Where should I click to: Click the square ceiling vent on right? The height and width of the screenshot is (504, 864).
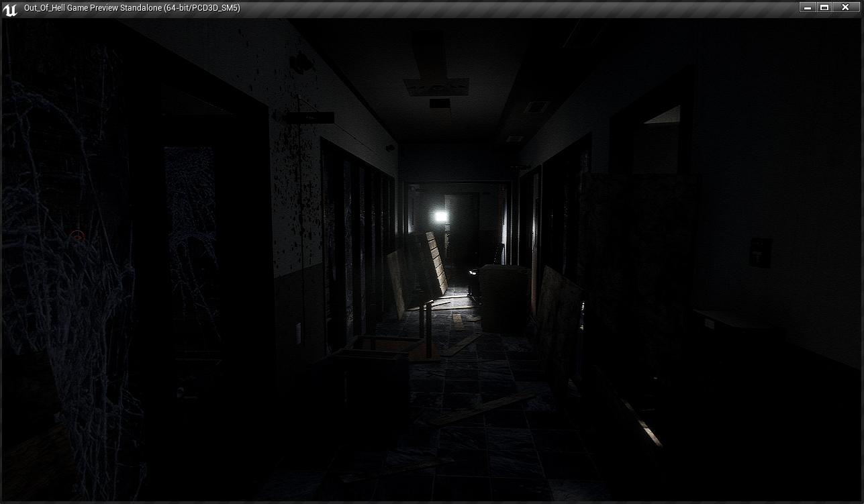[536, 107]
